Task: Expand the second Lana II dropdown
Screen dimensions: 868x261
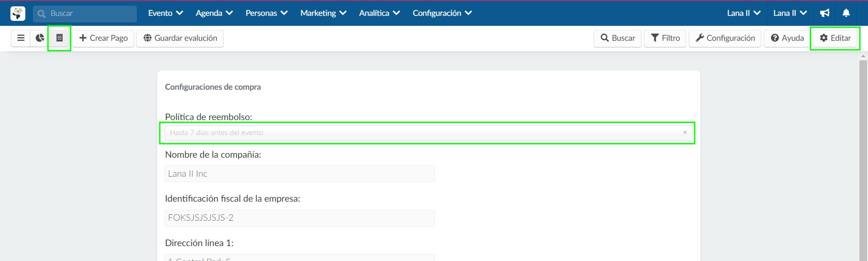Action: pyautogui.click(x=790, y=13)
